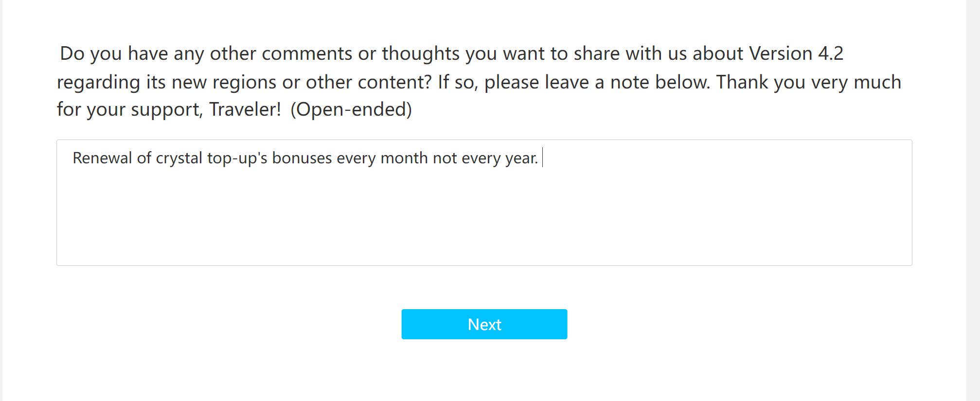Click 'for your support' in the question
980x401 pixels.
click(129, 109)
